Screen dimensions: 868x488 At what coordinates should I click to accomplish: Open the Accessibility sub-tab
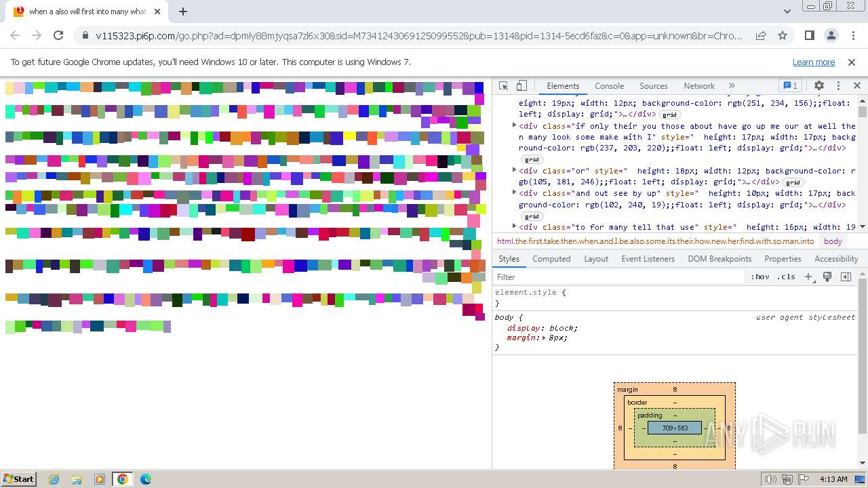[x=836, y=259]
